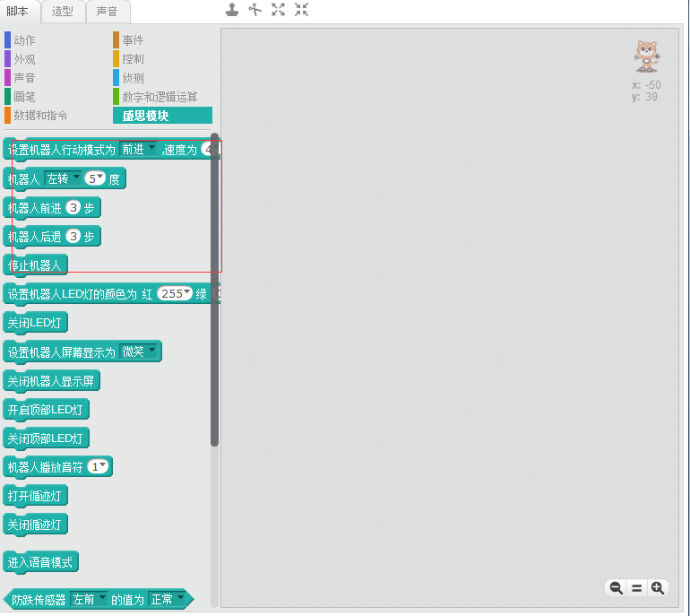
Task: Switch to the 声音 tab
Action: 108,12
